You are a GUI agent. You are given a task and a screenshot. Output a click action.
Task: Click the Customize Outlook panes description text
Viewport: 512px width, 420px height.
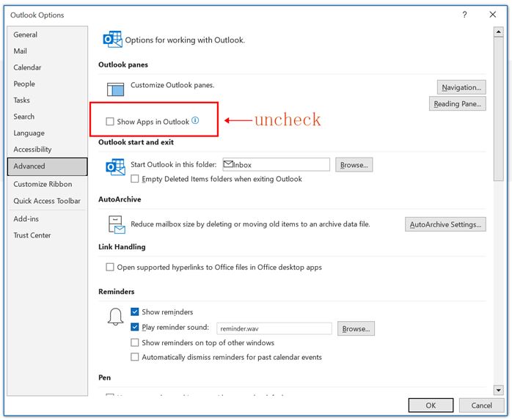pyautogui.click(x=172, y=85)
